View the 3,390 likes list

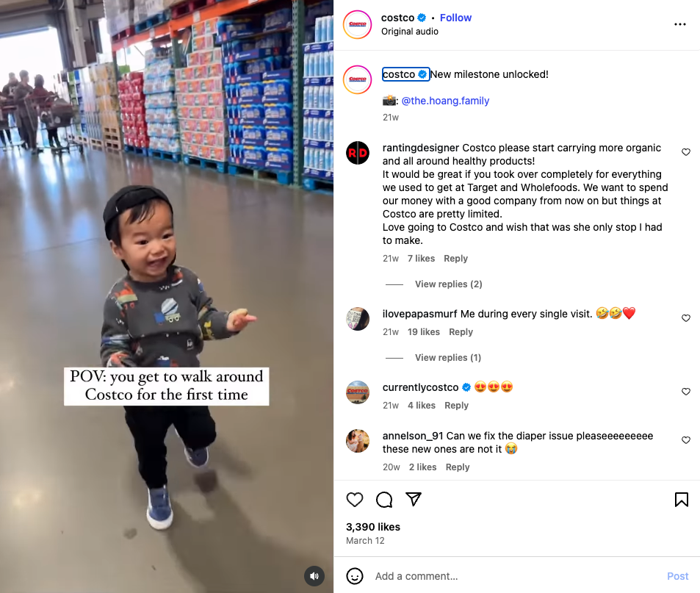click(x=372, y=527)
